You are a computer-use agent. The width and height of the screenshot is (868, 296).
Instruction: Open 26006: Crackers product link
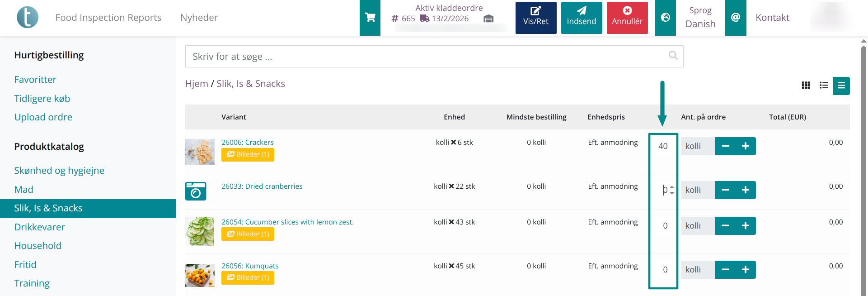247,143
